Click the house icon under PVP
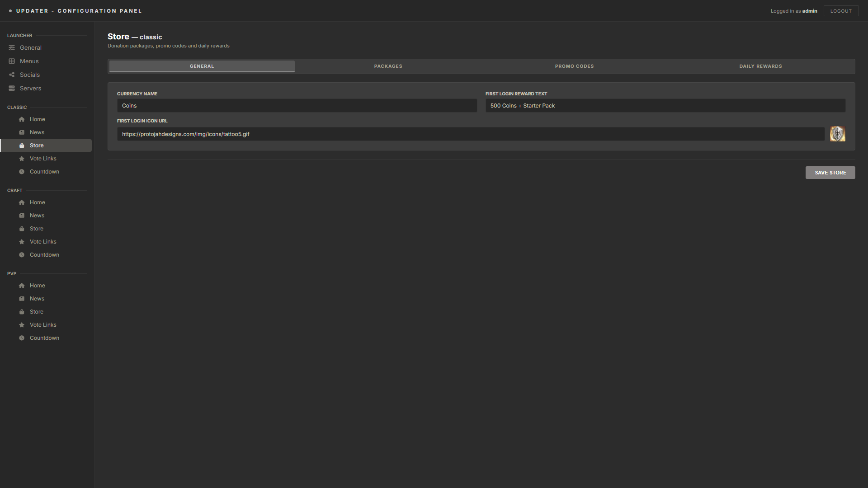Viewport: 868px width, 488px height. point(22,286)
